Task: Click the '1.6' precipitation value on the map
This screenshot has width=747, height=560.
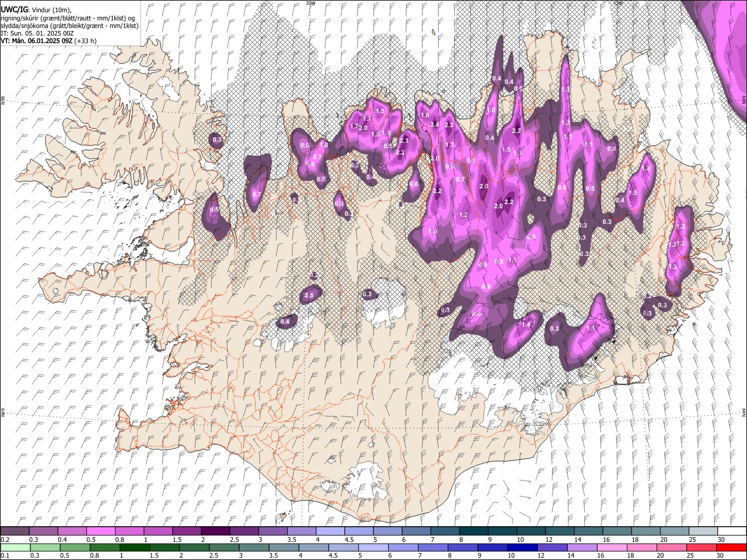Action: pyautogui.click(x=425, y=116)
